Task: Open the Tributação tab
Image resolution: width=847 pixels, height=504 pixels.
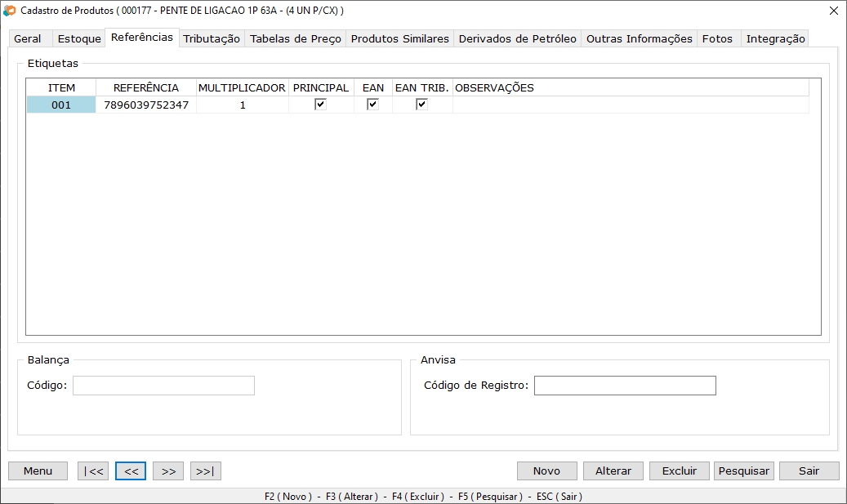Action: pyautogui.click(x=212, y=39)
